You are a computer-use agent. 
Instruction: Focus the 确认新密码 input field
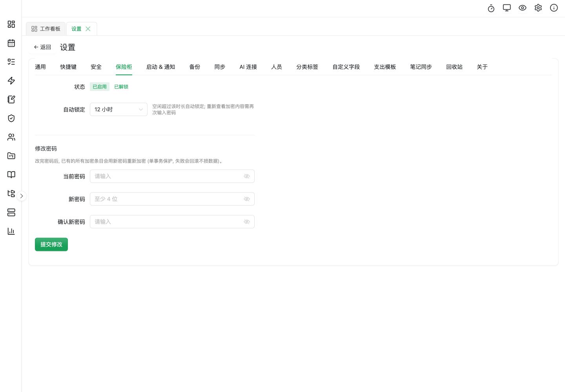click(x=172, y=222)
